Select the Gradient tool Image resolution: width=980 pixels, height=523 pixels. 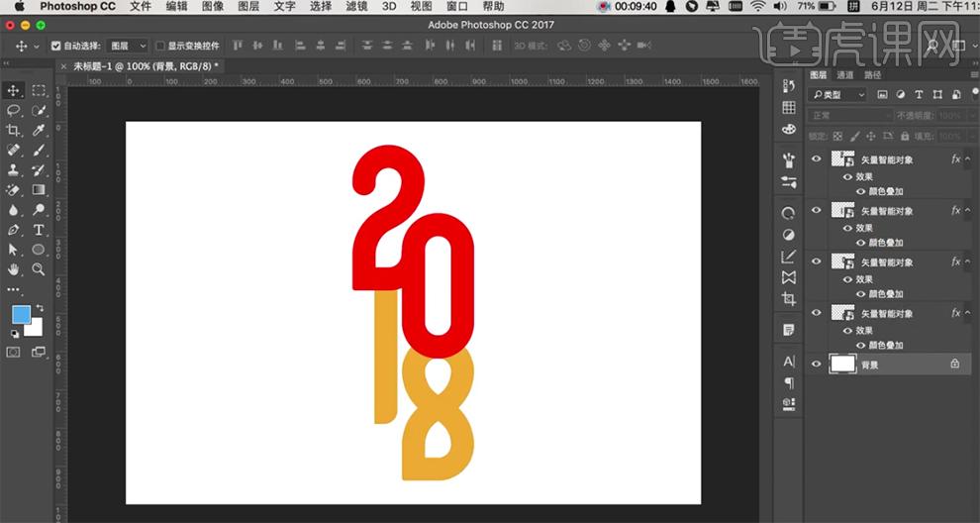[x=39, y=189]
